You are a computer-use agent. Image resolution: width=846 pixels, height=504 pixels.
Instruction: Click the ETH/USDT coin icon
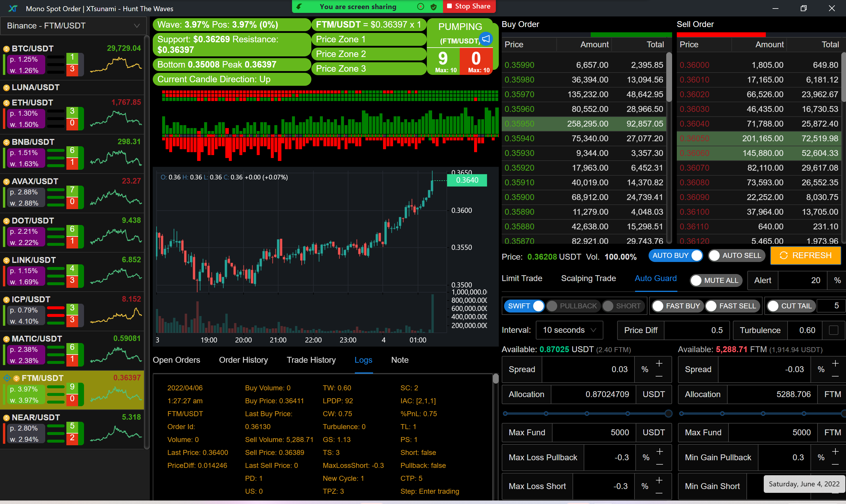tap(6, 103)
